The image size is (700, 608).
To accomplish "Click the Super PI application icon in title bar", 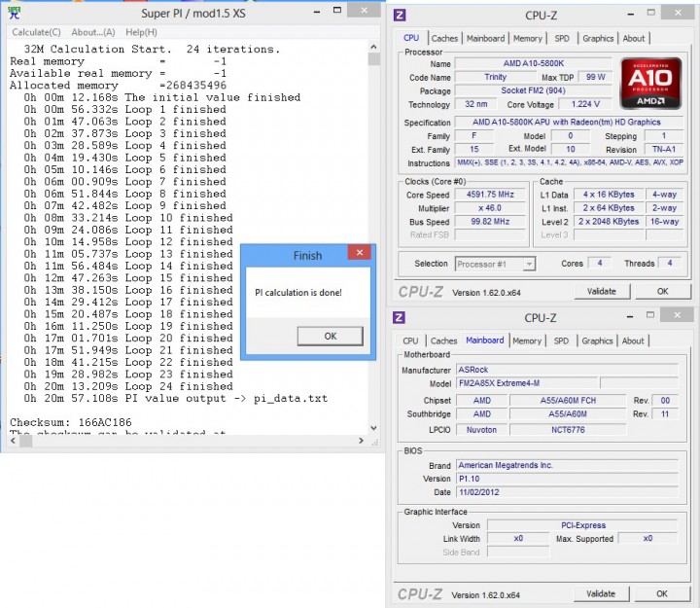I will [14, 13].
